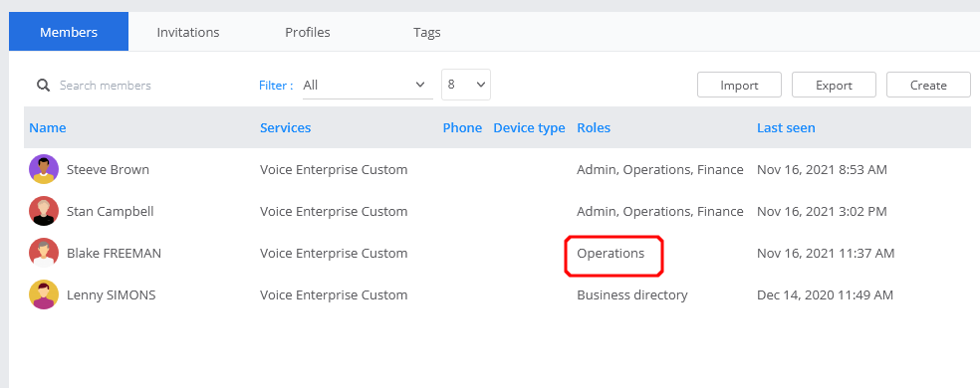The height and width of the screenshot is (388, 980).
Task: Click last seen Nov 16, 2021 8:53 AM
Action: click(x=822, y=169)
